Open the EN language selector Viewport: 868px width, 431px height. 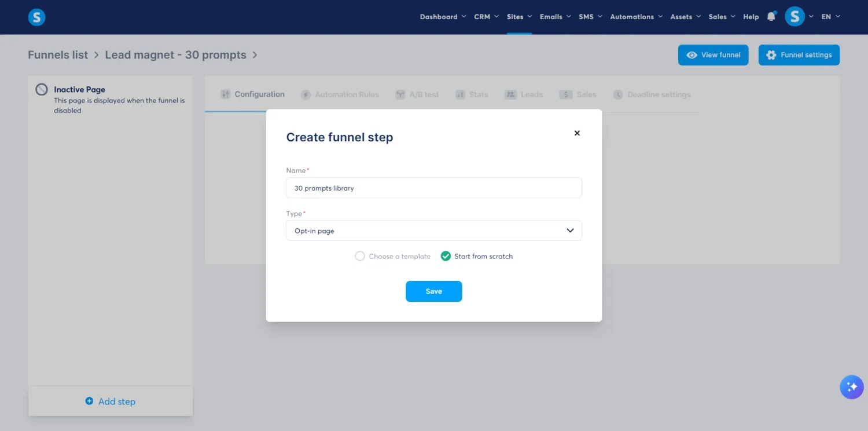click(x=830, y=17)
